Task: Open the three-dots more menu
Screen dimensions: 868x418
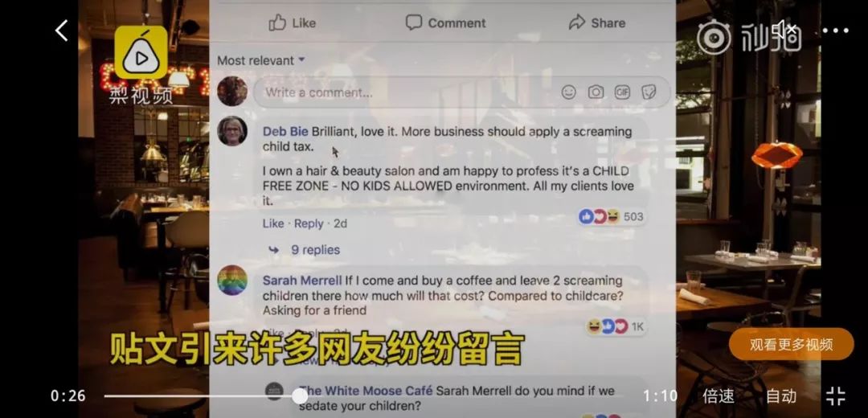Action: click(835, 31)
